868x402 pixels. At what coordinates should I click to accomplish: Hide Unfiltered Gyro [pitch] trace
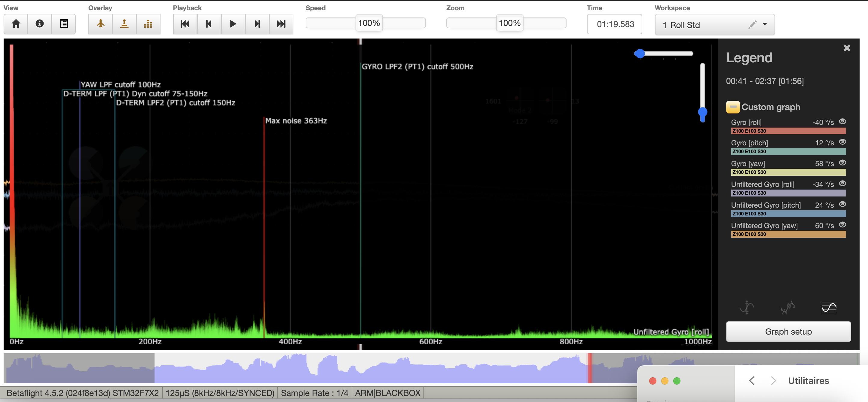coord(842,204)
